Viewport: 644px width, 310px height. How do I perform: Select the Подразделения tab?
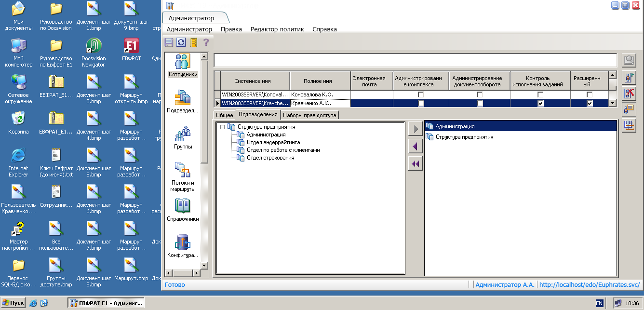pos(258,114)
